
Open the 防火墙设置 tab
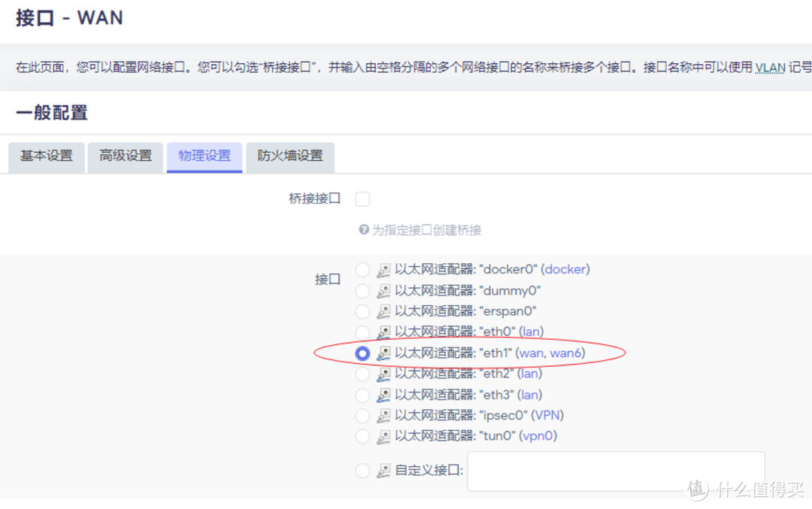[290, 157]
